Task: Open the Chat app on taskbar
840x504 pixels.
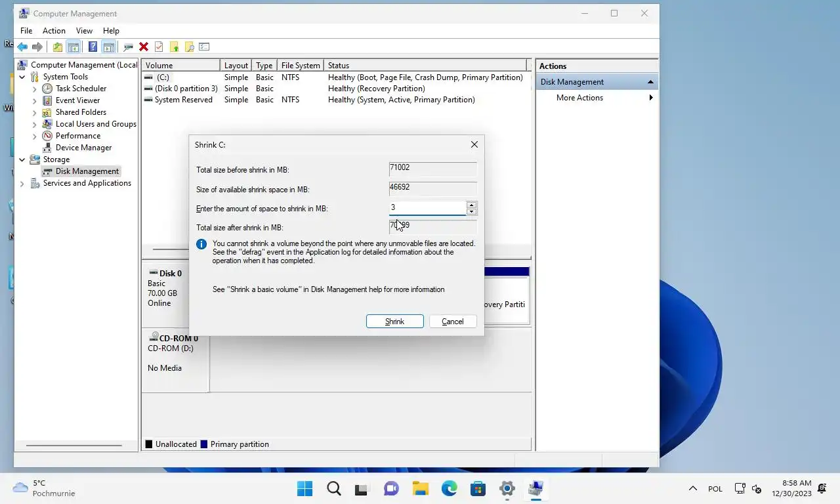Action: [x=391, y=488]
